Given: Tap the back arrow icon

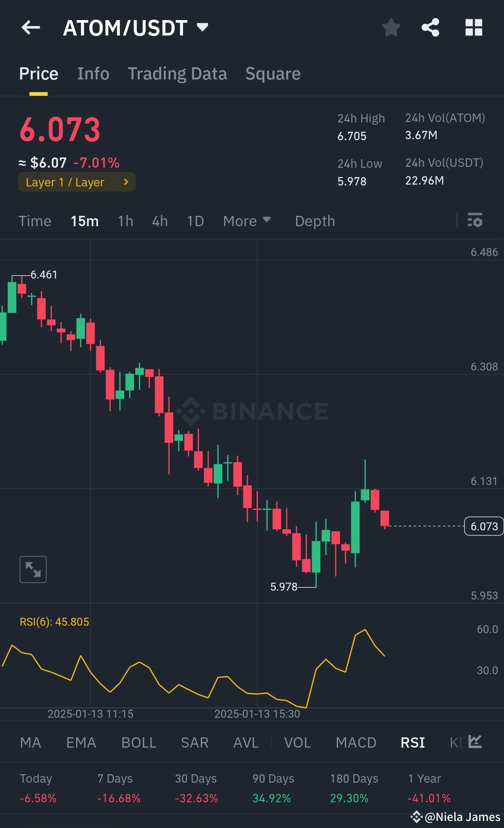Looking at the screenshot, I should [31, 28].
